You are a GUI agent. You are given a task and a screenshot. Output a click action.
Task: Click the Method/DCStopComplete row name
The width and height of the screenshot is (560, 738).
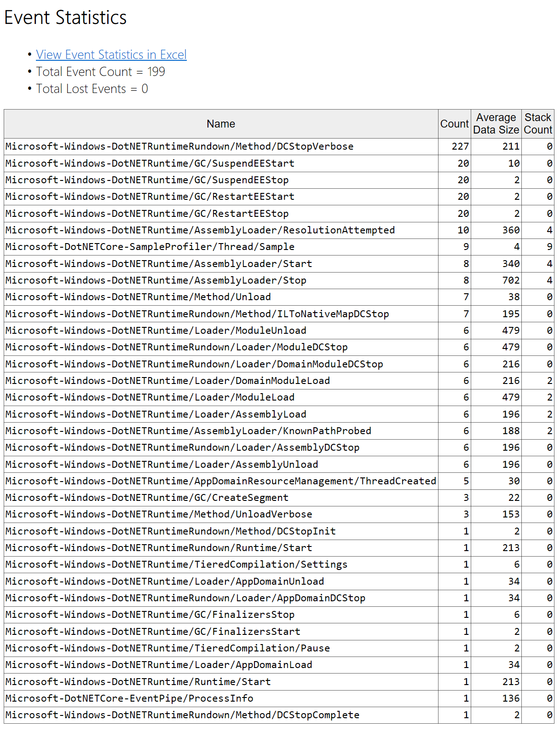tap(183, 715)
